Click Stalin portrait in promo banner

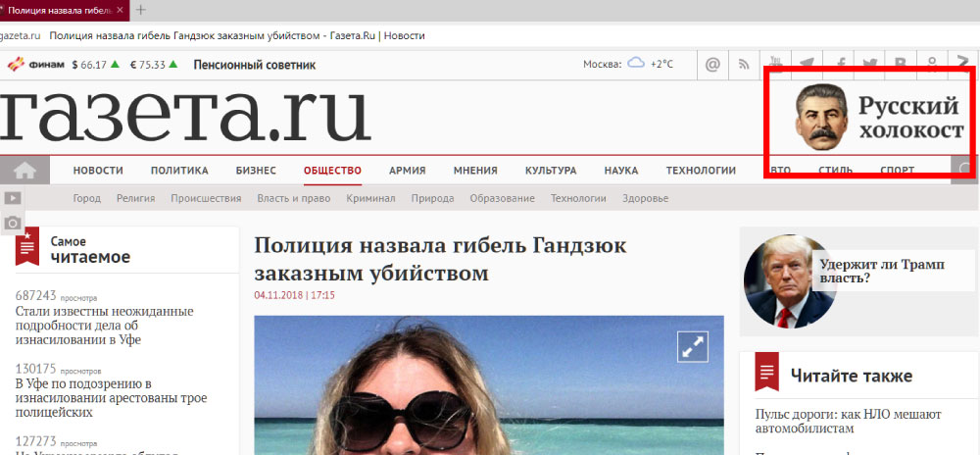tap(821, 117)
